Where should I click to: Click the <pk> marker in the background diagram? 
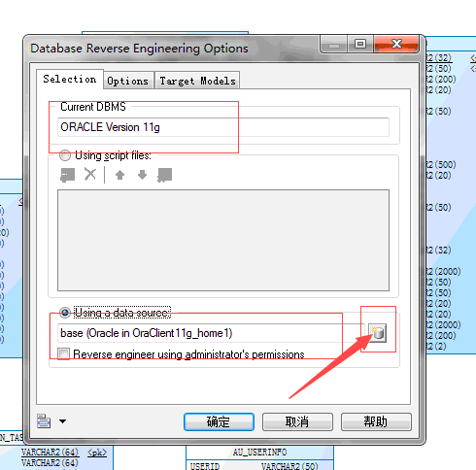97,453
